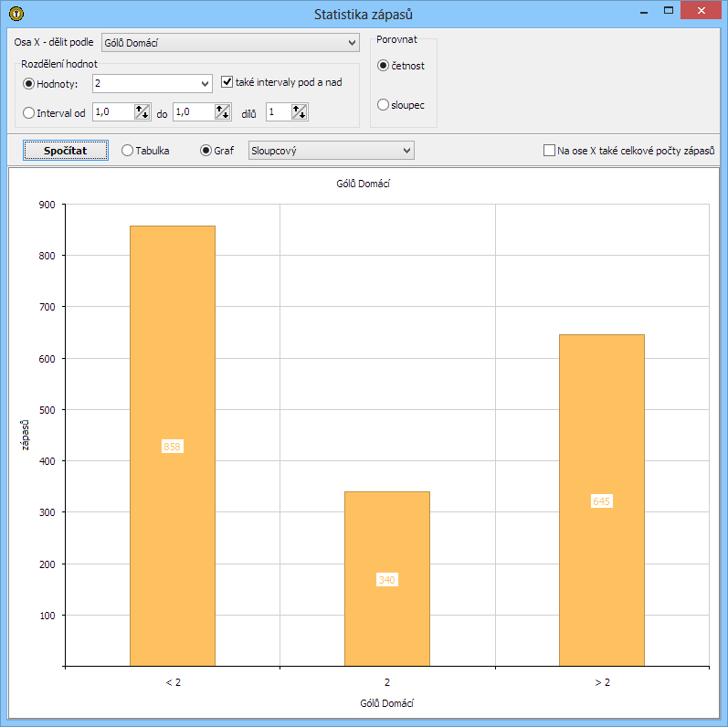Open the 'Sloupcový' chart type dropdown
The width and height of the screenshot is (728, 727).
click(x=331, y=151)
